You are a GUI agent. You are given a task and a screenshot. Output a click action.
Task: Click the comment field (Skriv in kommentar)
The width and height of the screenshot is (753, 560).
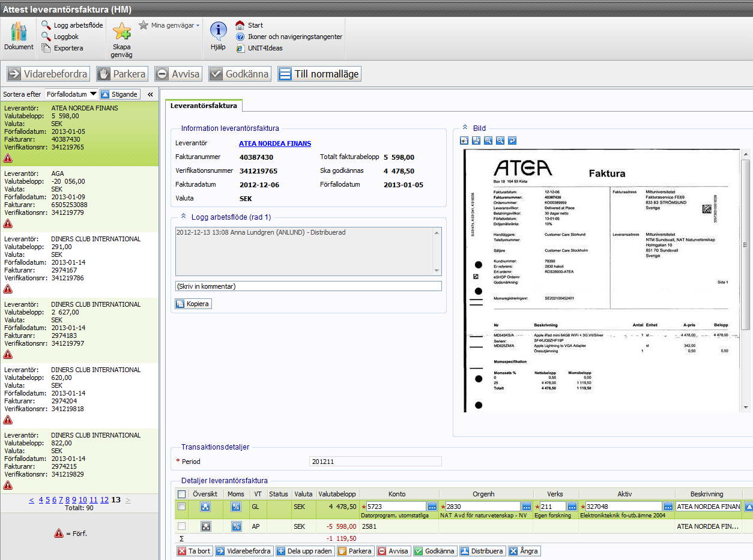309,286
